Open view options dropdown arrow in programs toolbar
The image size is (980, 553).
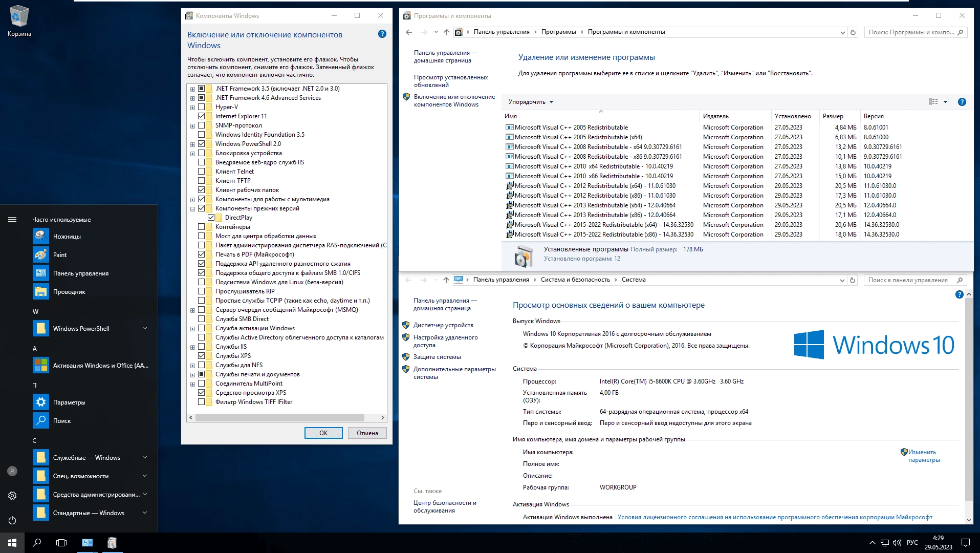(945, 102)
